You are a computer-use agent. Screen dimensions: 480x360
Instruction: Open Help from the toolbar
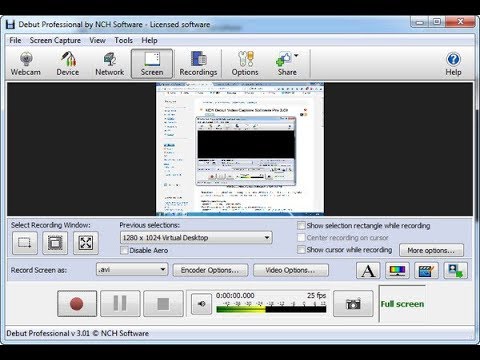pyautogui.click(x=453, y=64)
